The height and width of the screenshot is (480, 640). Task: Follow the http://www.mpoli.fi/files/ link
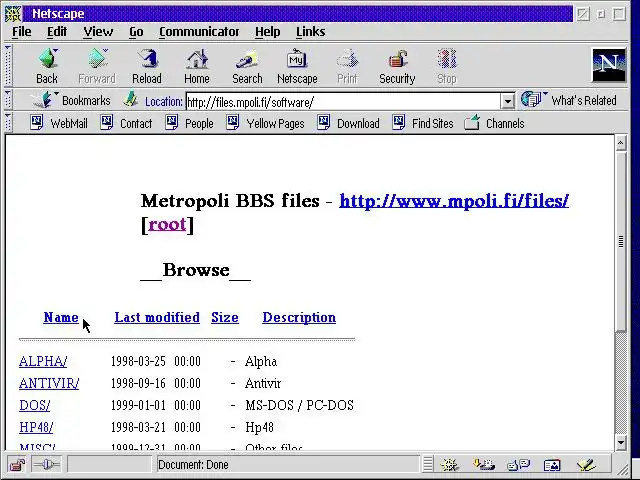[454, 201]
